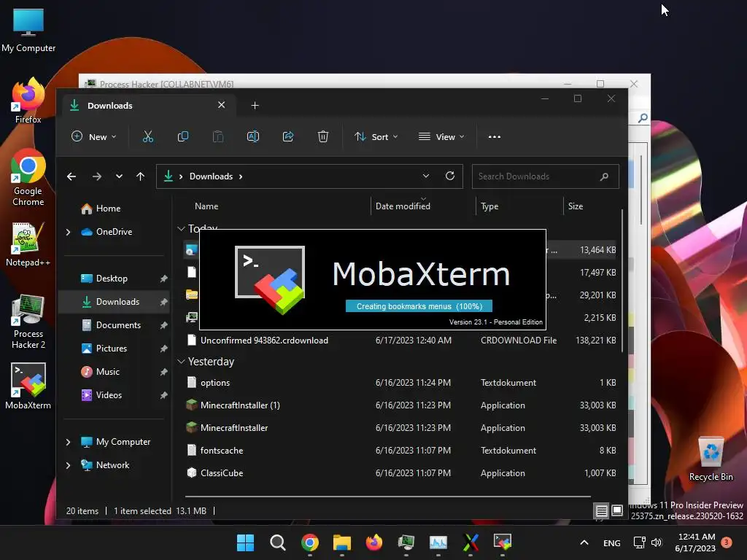Add a new Explorer tab
The height and width of the screenshot is (560, 747).
click(x=255, y=105)
